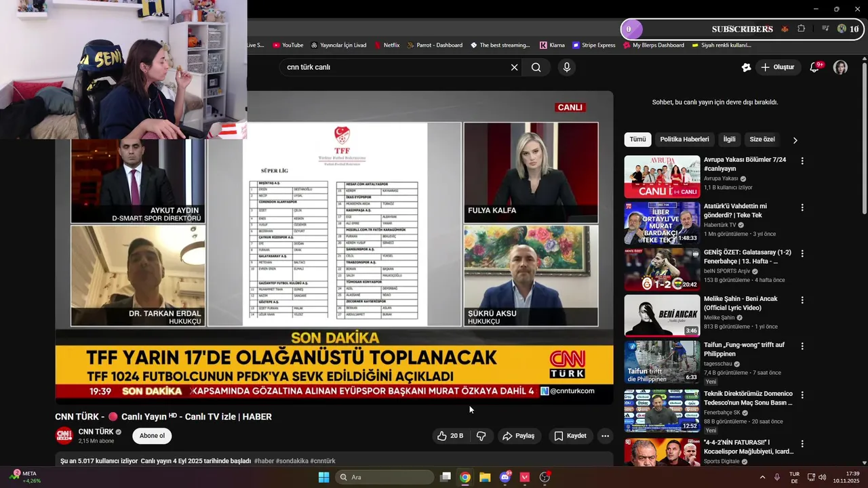Subscribe with the Abone ol button
The image size is (868, 488).
point(152,436)
